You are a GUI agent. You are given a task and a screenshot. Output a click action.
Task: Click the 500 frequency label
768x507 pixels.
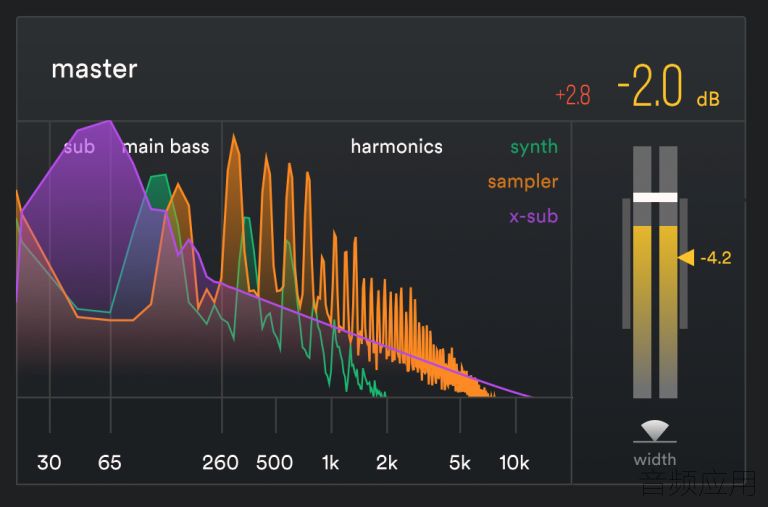tap(274, 462)
